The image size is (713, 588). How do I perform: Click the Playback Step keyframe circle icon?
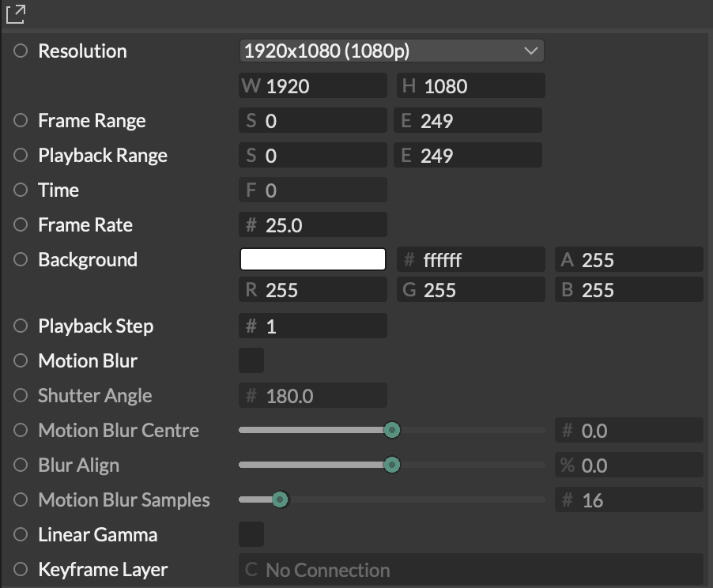(21, 326)
